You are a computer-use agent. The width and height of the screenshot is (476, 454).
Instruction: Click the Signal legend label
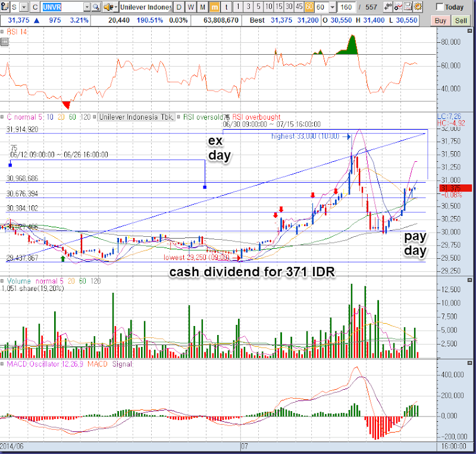point(122,364)
